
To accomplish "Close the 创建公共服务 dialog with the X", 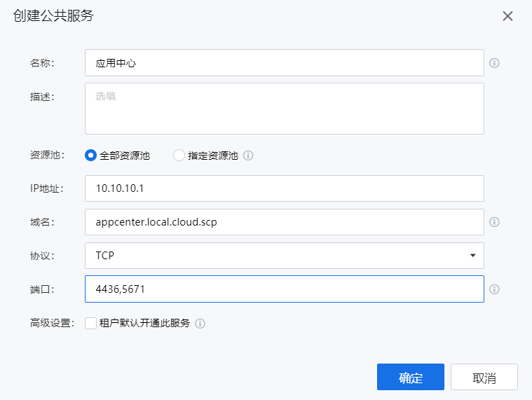I will [507, 16].
